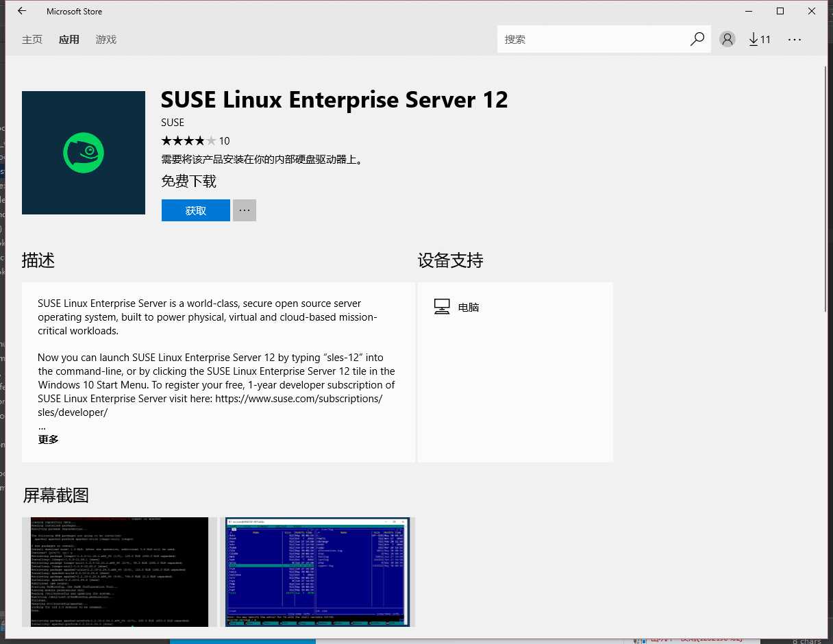Maximize the Microsoft Store window
833x644 pixels.
point(780,11)
